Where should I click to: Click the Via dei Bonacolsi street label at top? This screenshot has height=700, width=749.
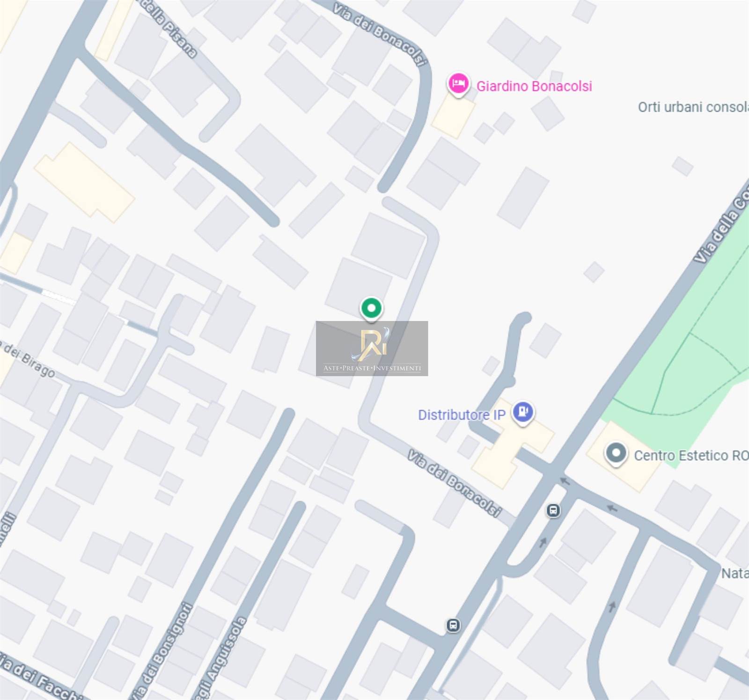click(x=380, y=34)
